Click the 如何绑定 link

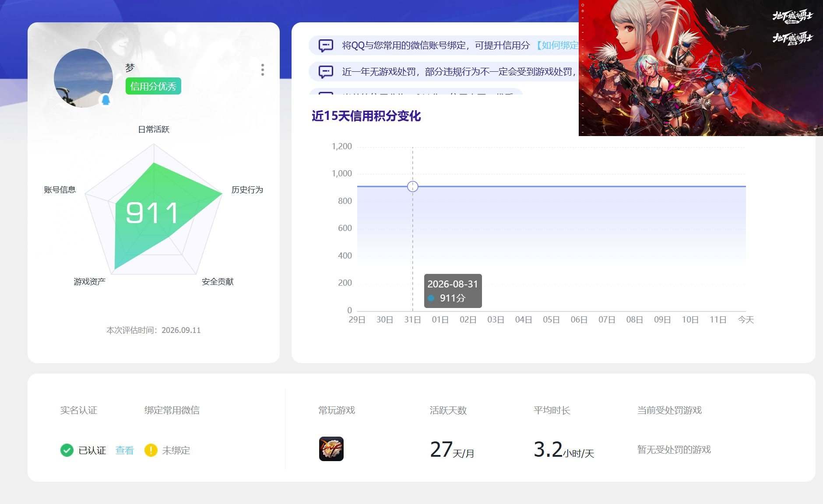[557, 45]
